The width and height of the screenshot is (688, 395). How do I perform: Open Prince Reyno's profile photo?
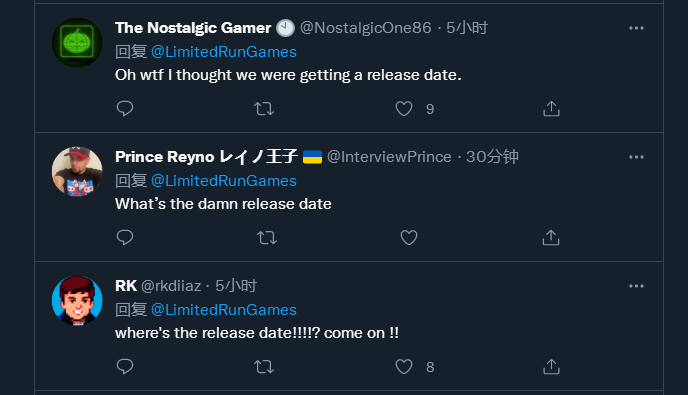point(77,172)
